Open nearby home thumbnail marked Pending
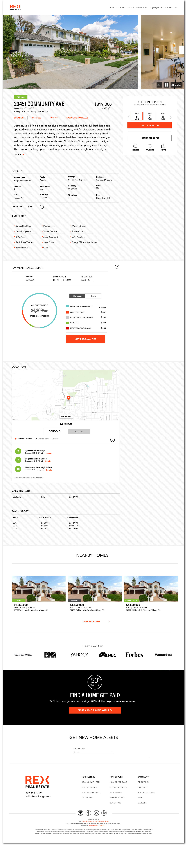The height and width of the screenshot is (868, 187). coord(95,589)
